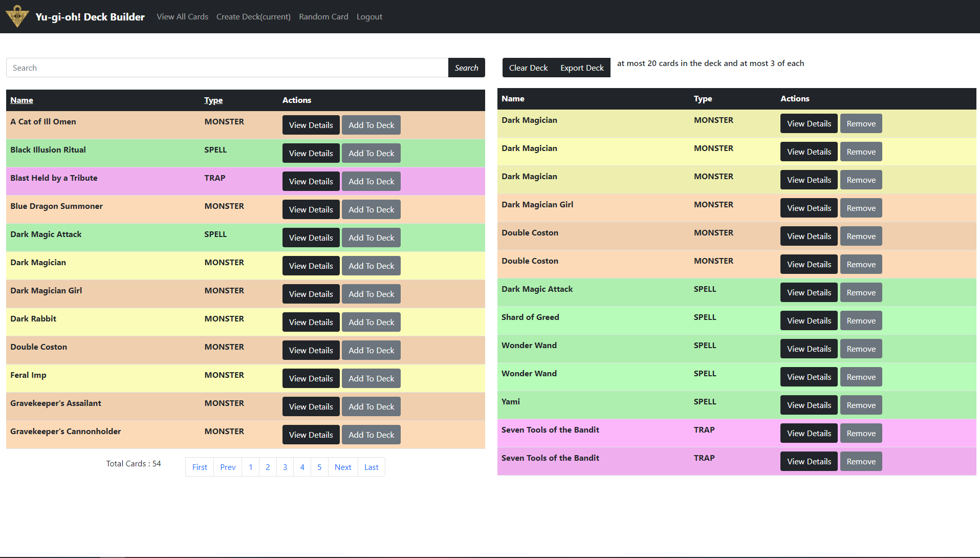Remove Dark Magician Girl from the deck
Viewport: 980px width, 558px height.
[x=860, y=208]
